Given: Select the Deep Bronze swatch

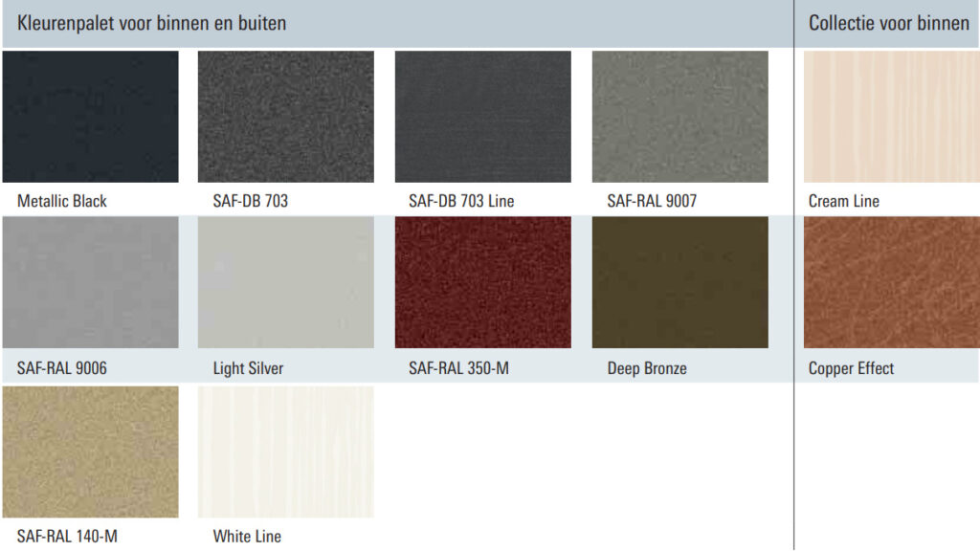Looking at the screenshot, I should tap(679, 282).
